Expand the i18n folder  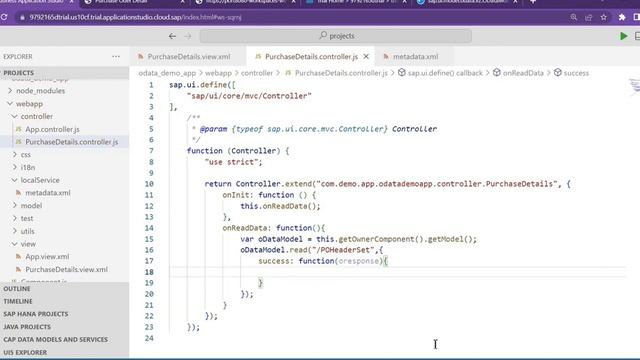click(x=28, y=167)
